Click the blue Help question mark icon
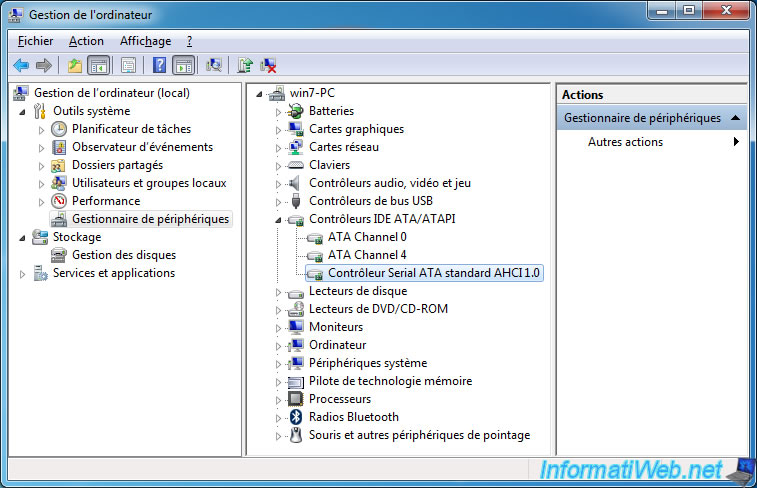This screenshot has width=757, height=488. (159, 66)
